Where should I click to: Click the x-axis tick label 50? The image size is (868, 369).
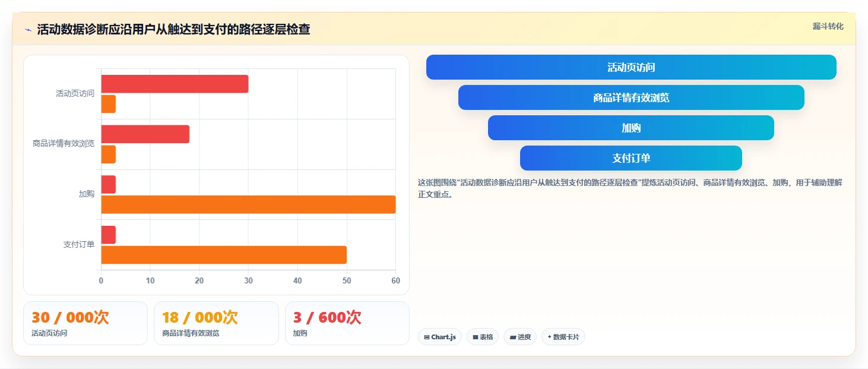(347, 280)
